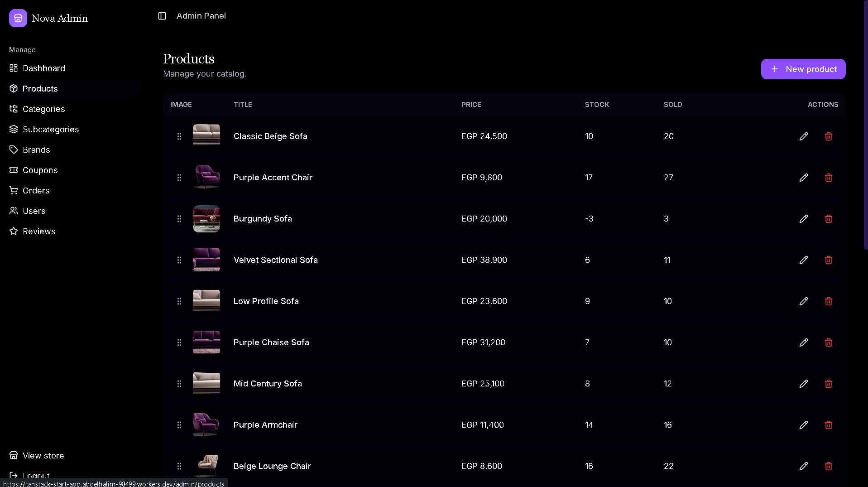Click the Burgundy Sofa stock value -3
The image size is (868, 487).
589,219
